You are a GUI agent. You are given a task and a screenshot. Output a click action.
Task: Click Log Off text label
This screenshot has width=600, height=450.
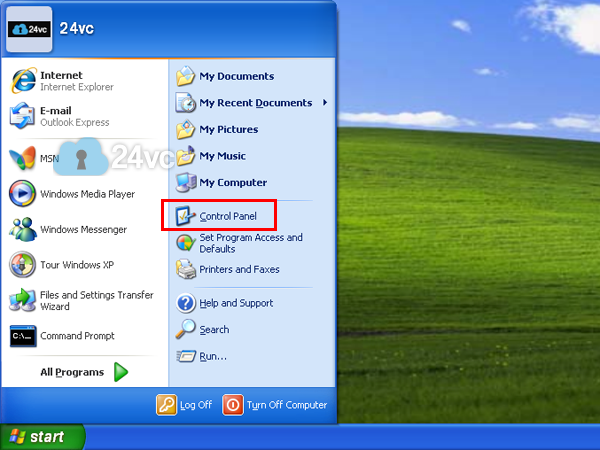[196, 405]
